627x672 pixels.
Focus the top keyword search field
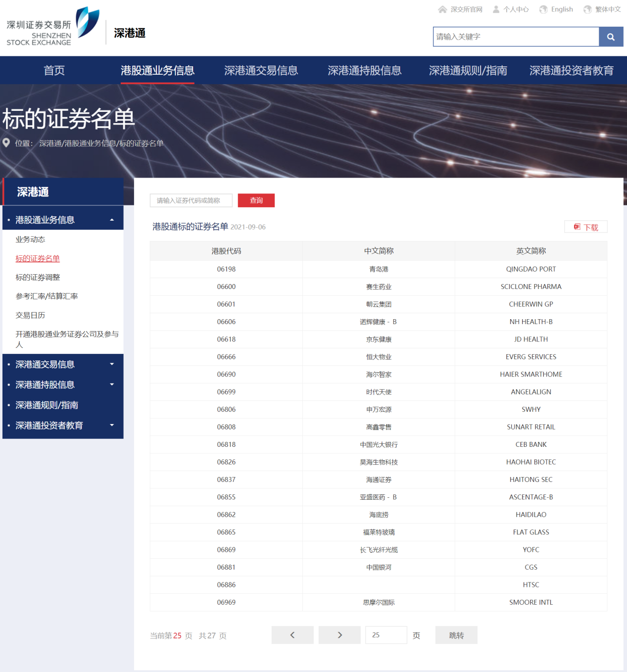click(x=516, y=37)
